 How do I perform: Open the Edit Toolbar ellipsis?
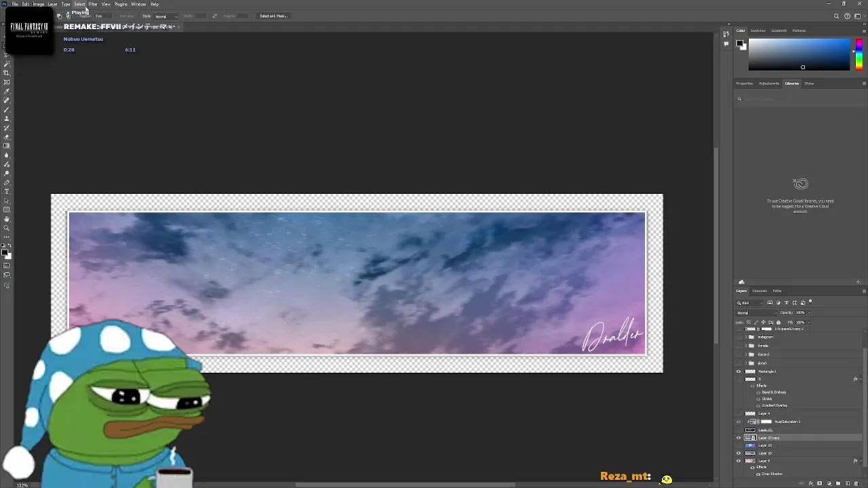[x=7, y=237]
